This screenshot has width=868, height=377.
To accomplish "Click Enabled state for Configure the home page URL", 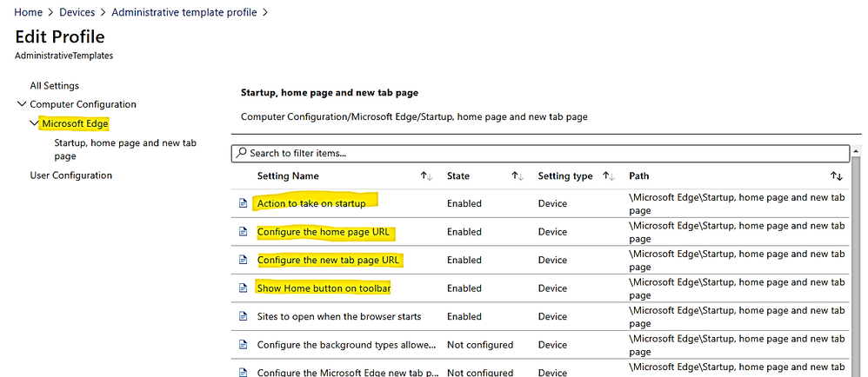I will click(x=464, y=232).
